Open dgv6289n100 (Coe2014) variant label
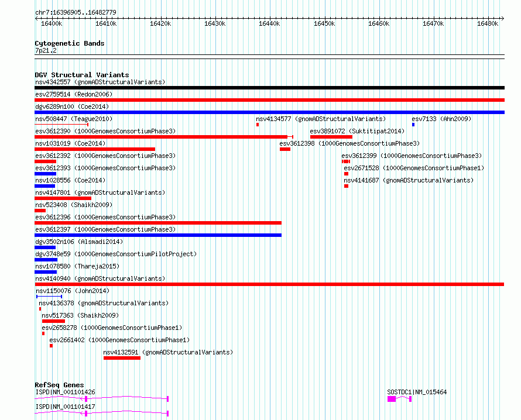This screenshot has width=521, height=420. [72, 106]
